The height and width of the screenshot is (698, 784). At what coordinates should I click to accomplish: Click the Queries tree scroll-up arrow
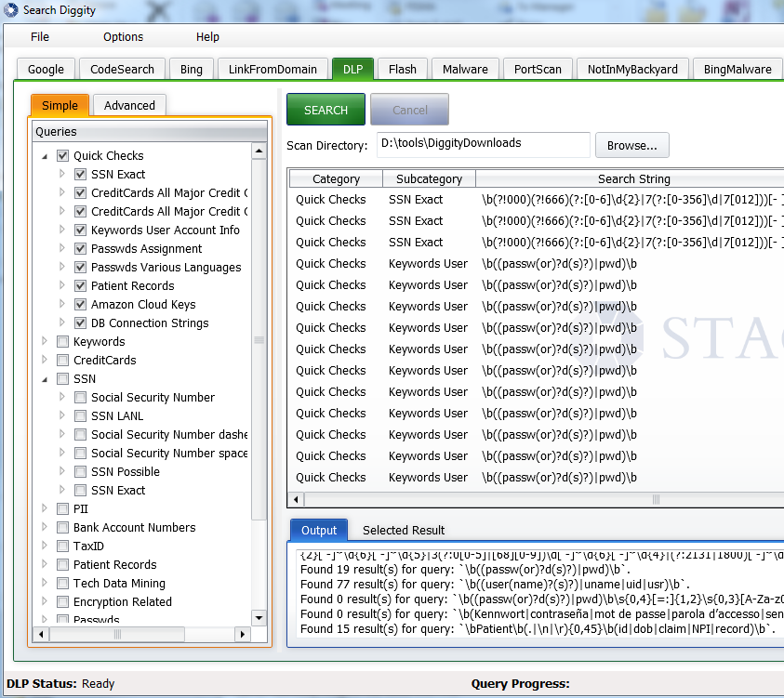[259, 151]
